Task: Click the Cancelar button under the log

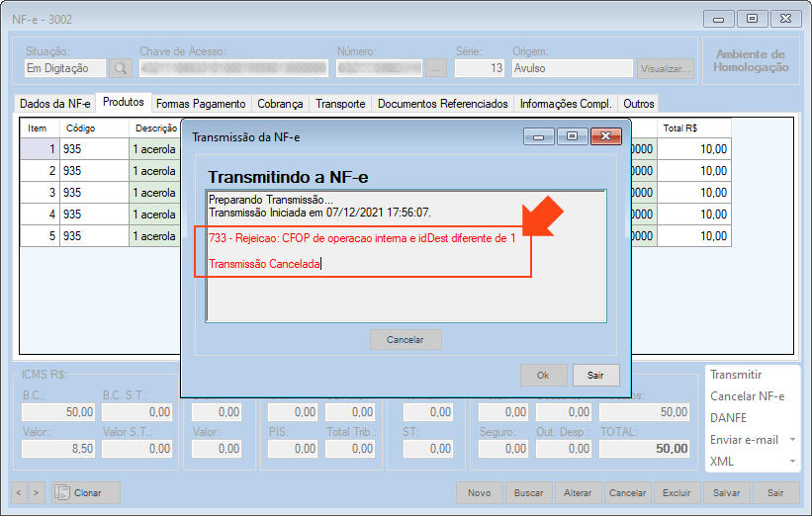Action: pyautogui.click(x=406, y=340)
